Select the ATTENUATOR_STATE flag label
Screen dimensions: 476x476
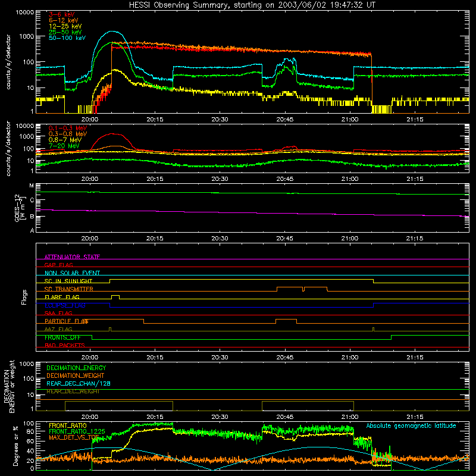pyautogui.click(x=72, y=257)
